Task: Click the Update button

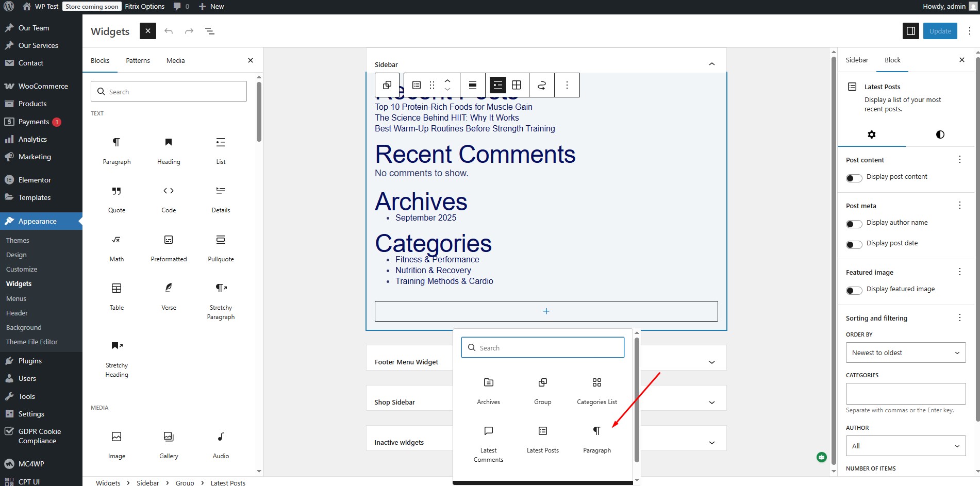Action: point(940,31)
